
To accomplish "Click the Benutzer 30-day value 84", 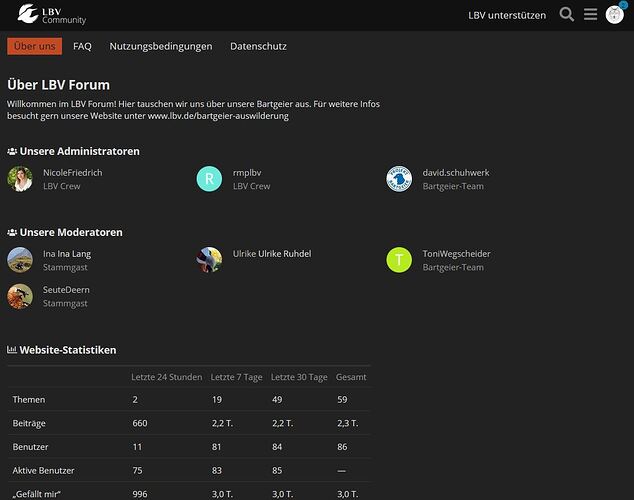I will pyautogui.click(x=277, y=447).
